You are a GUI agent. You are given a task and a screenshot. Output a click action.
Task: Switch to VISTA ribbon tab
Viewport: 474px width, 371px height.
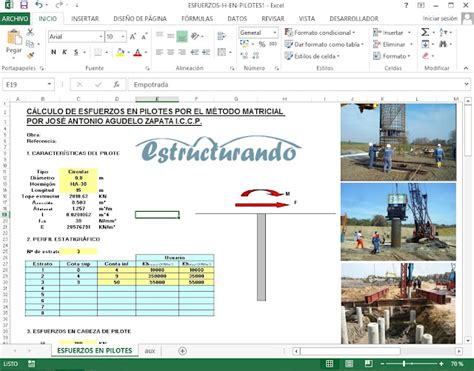tap(307, 19)
